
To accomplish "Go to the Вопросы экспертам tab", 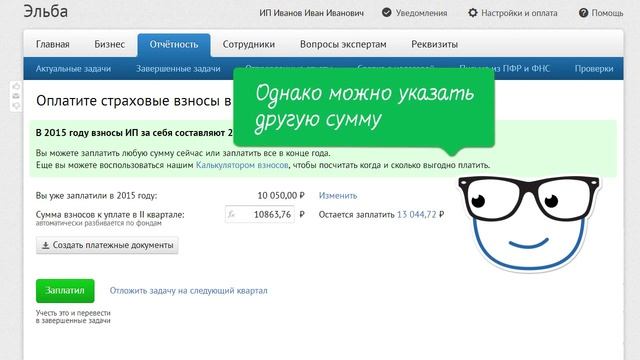I will pos(343,44).
